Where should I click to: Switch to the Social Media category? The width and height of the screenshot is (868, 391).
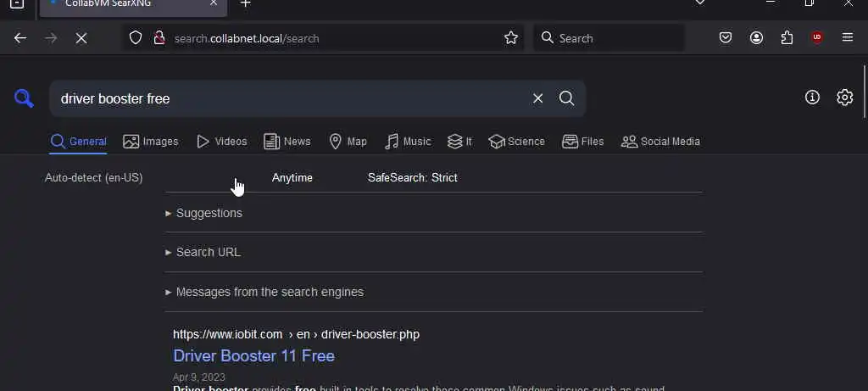click(x=660, y=142)
